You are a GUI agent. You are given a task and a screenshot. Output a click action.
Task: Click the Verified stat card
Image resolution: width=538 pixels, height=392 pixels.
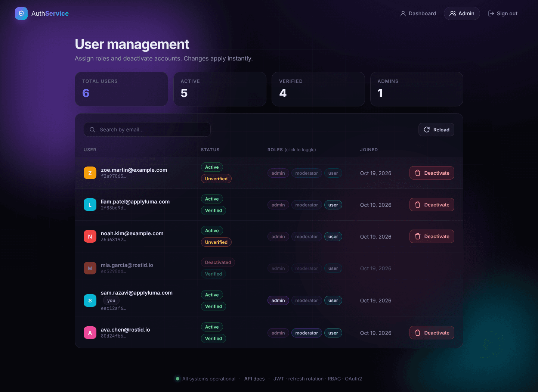pyautogui.click(x=318, y=89)
